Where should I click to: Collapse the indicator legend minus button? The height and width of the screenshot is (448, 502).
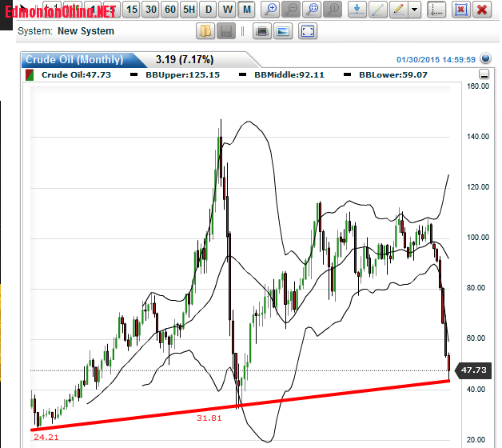[x=483, y=74]
